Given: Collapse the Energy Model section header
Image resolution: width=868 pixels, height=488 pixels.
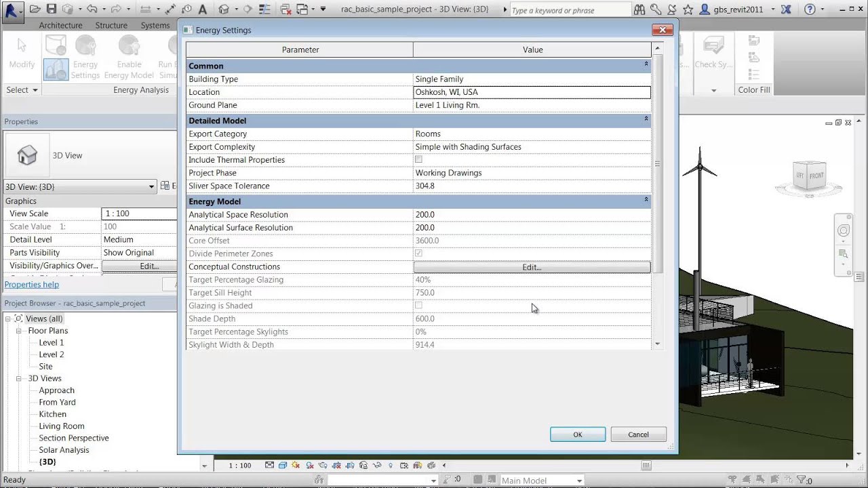Looking at the screenshot, I should [646, 201].
